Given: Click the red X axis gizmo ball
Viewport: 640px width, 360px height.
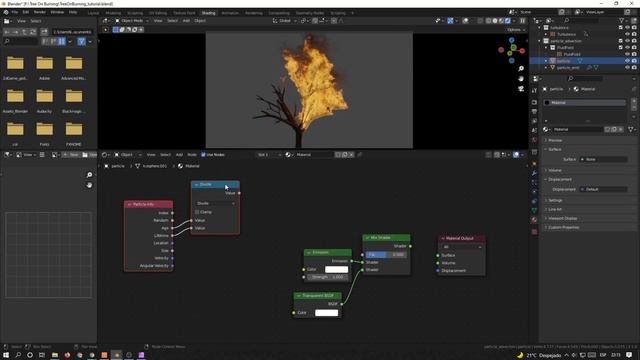Looking at the screenshot, I should click(x=522, y=51).
